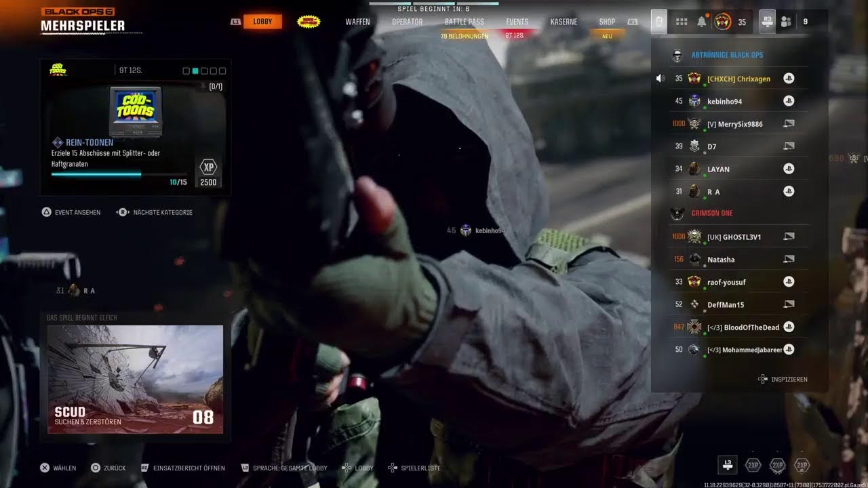Open the SCUD map thumbnail
This screenshot has height=488, width=868.
pos(135,380)
